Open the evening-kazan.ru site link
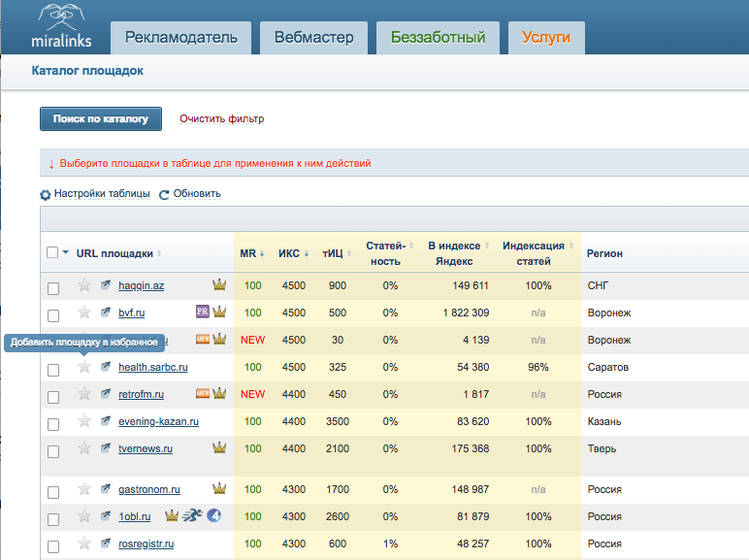 [158, 422]
